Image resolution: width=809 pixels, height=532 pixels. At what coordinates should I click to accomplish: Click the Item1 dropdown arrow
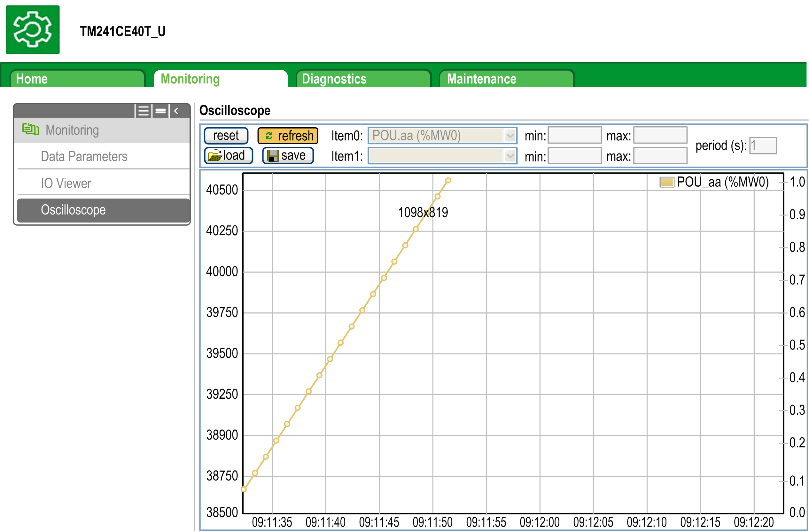510,156
